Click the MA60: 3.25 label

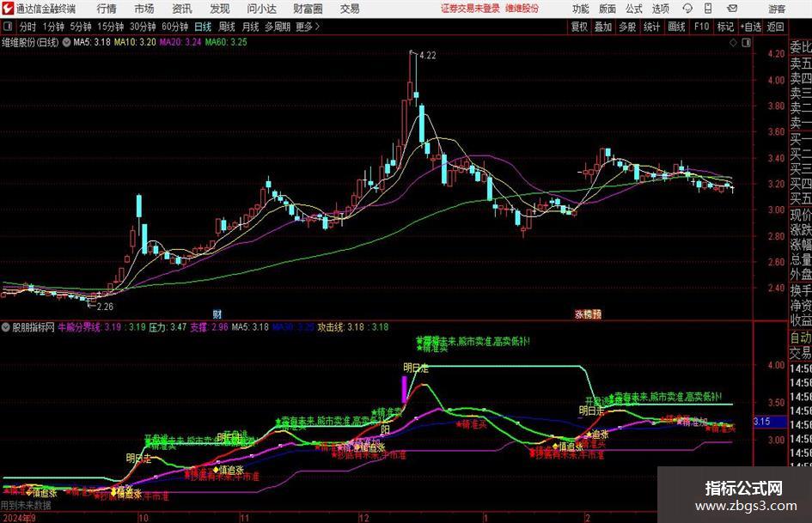[226, 42]
